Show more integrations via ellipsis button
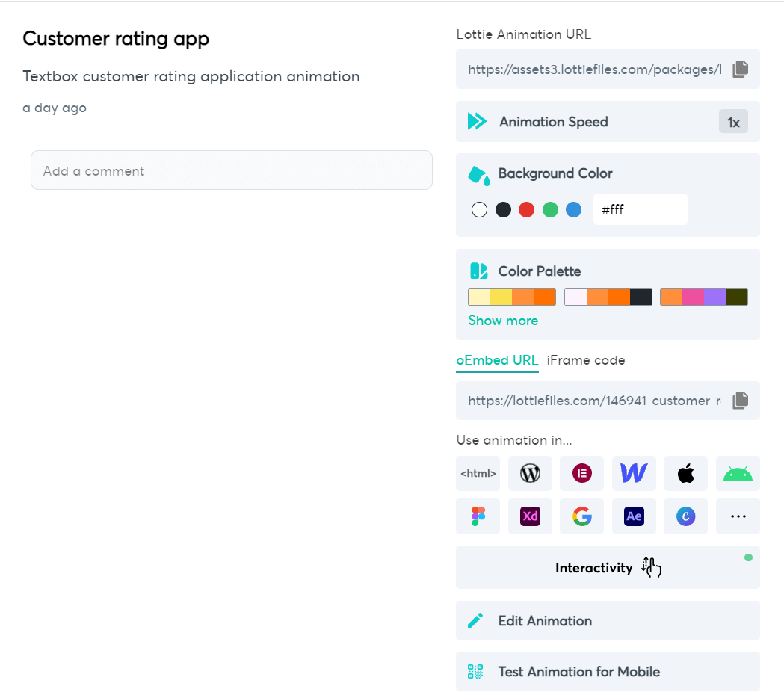Image resolution: width=784 pixels, height=692 pixels. coord(738,516)
